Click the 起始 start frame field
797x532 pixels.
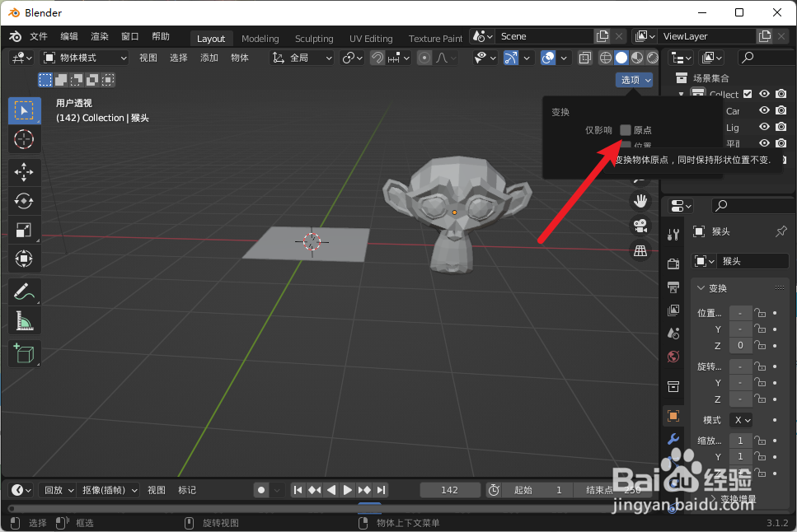pos(537,490)
